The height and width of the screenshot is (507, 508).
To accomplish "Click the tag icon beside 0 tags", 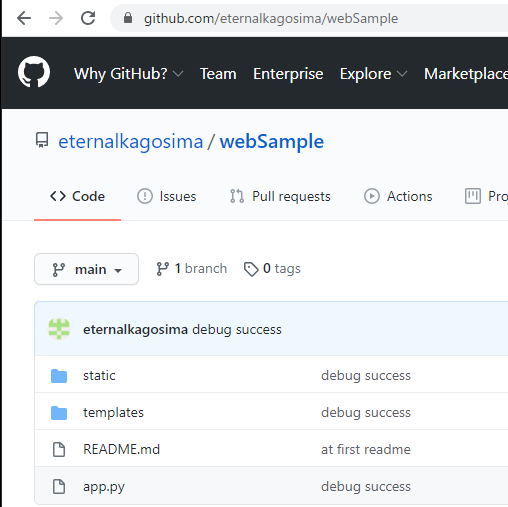I will point(251,269).
